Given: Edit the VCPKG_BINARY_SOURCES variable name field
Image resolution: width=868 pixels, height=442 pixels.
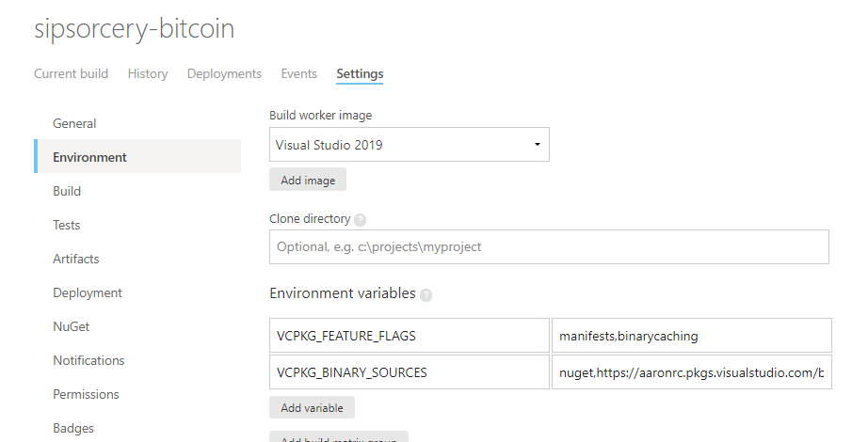Looking at the screenshot, I should pos(410,371).
